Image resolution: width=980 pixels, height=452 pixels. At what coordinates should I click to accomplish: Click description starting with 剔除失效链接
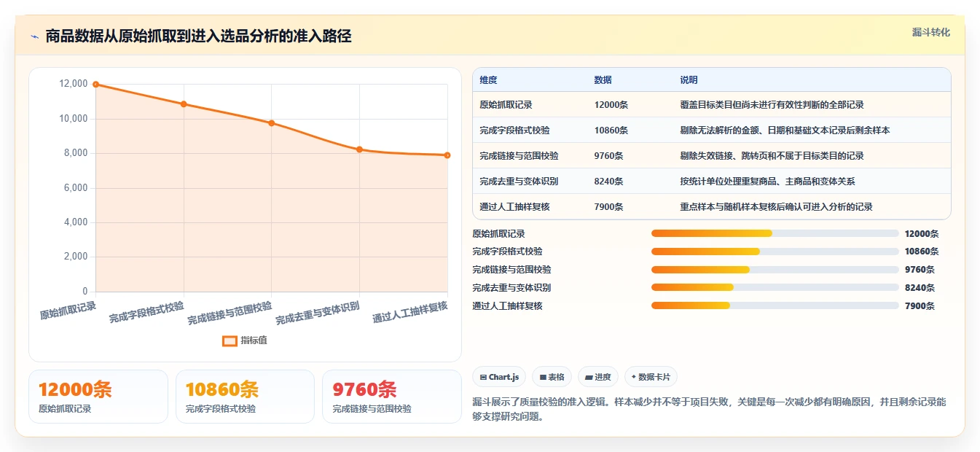(772, 156)
